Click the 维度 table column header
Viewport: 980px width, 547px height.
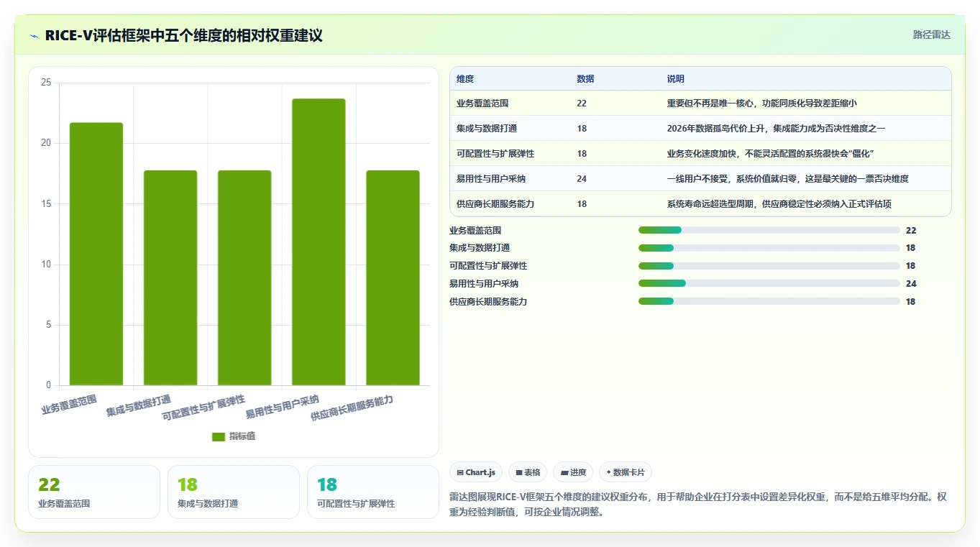click(x=465, y=79)
